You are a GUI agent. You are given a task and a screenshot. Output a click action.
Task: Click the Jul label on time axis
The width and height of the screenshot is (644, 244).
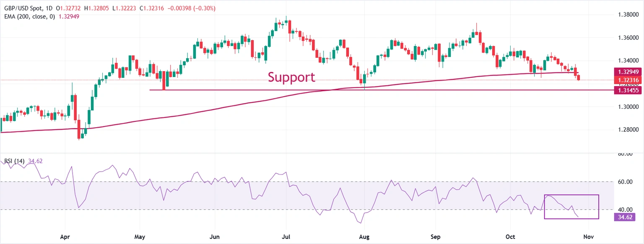click(286, 236)
